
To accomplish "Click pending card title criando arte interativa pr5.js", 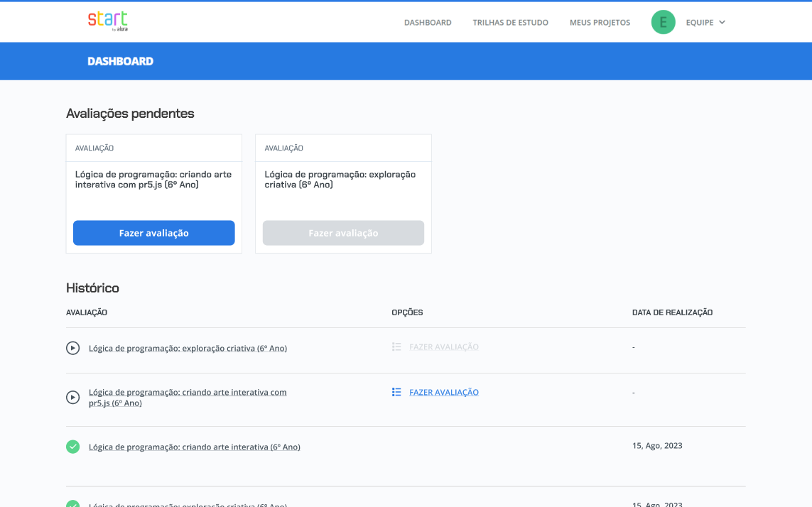I will click(x=153, y=179).
